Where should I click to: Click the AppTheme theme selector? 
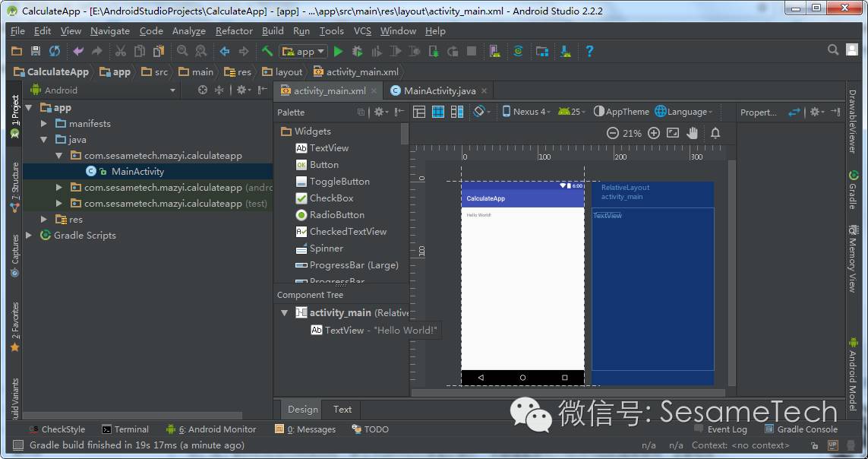(x=621, y=112)
